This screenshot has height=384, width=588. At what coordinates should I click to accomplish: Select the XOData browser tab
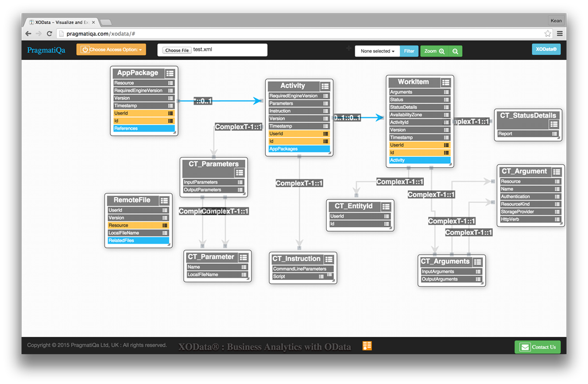click(x=61, y=22)
